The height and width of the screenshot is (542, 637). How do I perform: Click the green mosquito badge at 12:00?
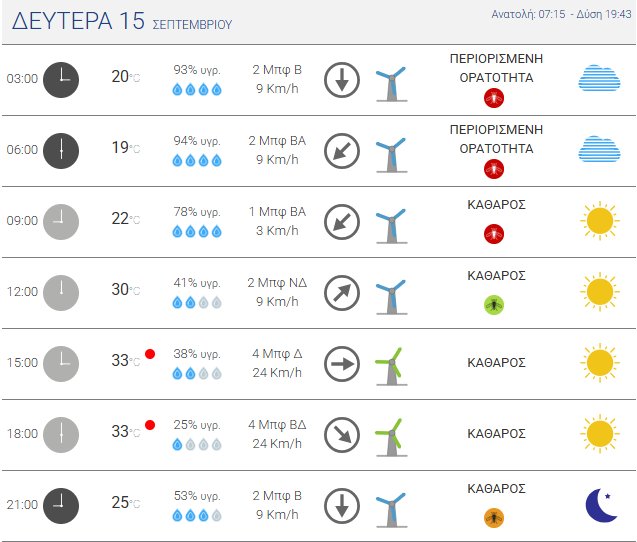493,304
